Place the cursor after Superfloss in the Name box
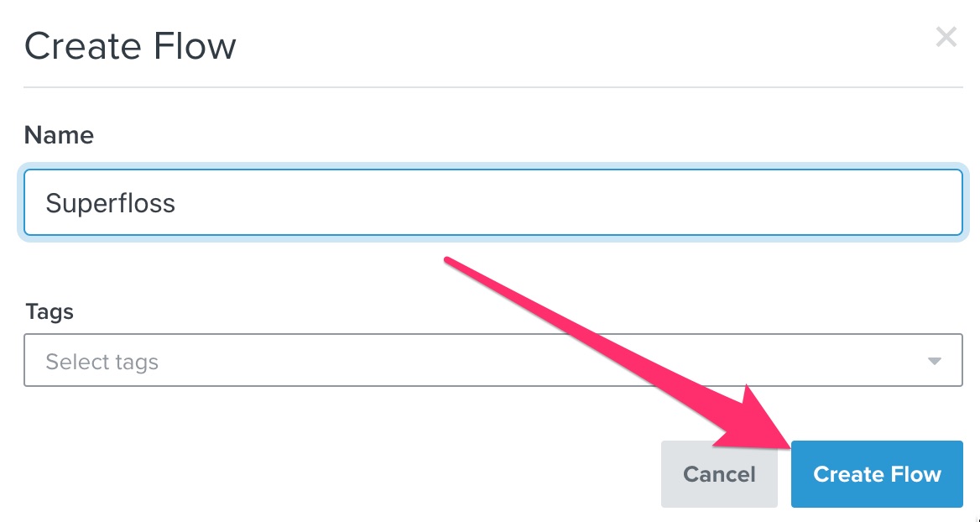Image resolution: width=980 pixels, height=522 pixels. click(179, 203)
